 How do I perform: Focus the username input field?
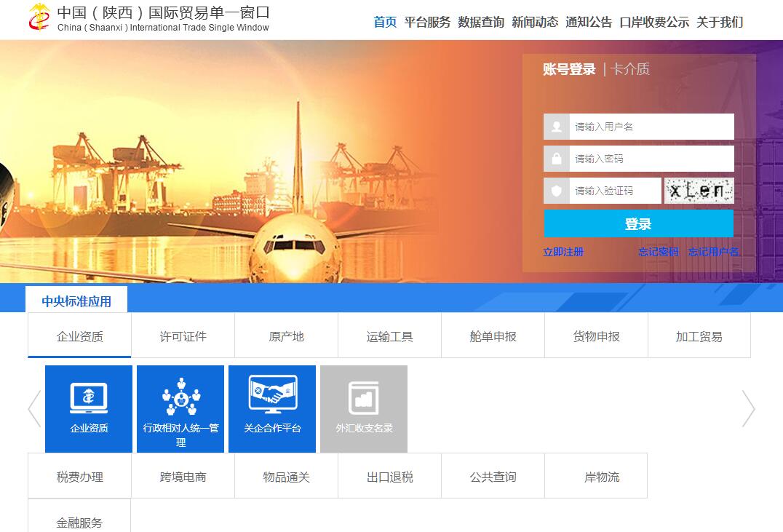coord(651,127)
